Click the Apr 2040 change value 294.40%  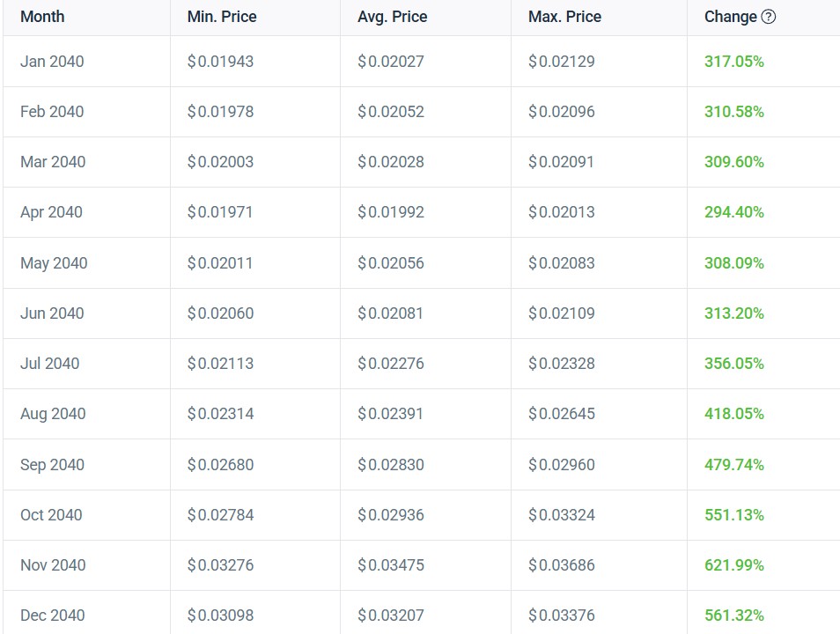tap(733, 212)
